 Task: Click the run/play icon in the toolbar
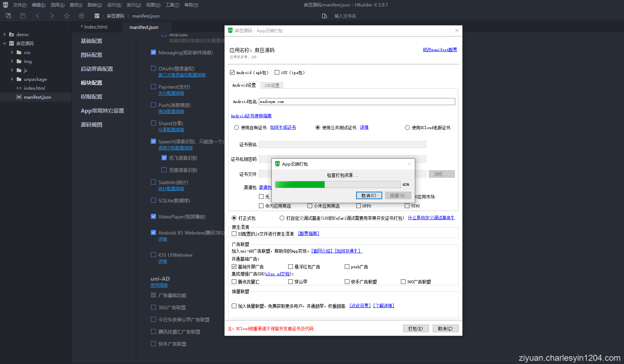(x=82, y=16)
